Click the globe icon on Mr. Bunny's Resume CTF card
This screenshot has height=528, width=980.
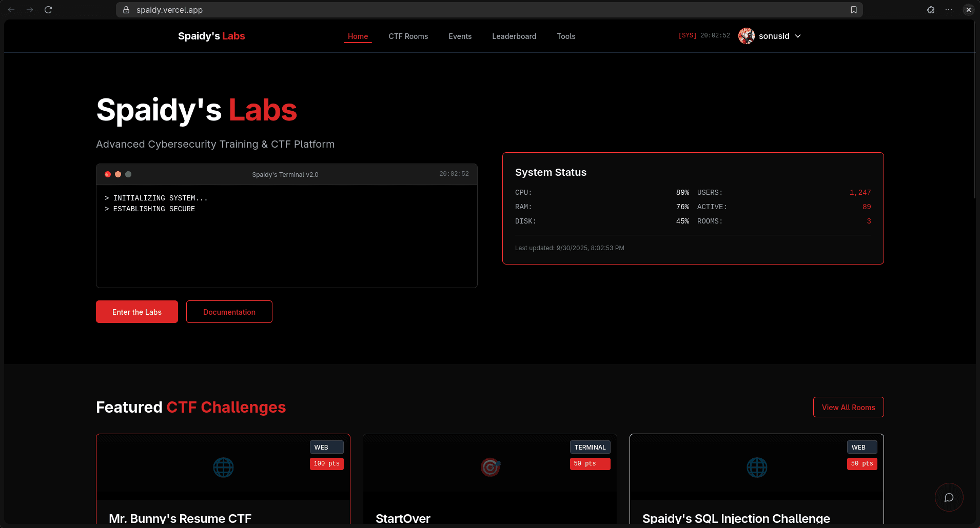[223, 467]
